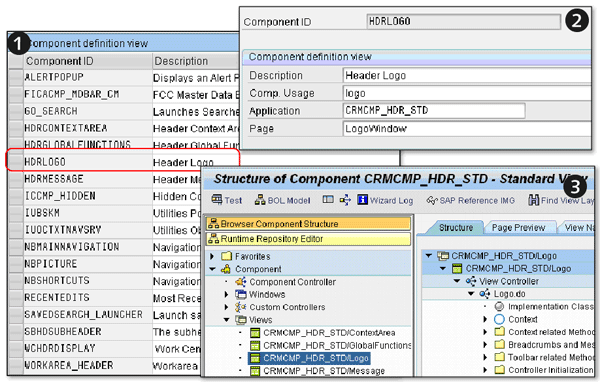Select the row selector for ALERTPOPUP
Viewport: 600px width, 382px height.
(x=16, y=77)
